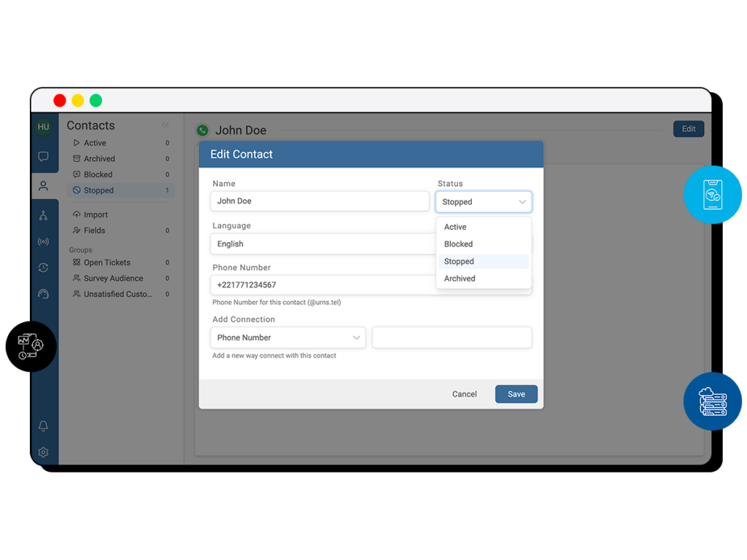The width and height of the screenshot is (747, 560).
Task: Click the green window maximize dot
Action: click(96, 101)
